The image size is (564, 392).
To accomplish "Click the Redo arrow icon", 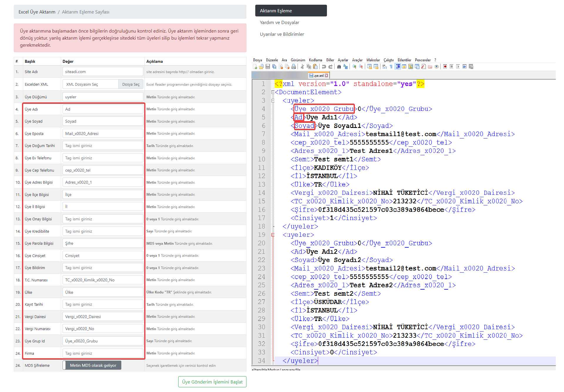I will tap(330, 67).
